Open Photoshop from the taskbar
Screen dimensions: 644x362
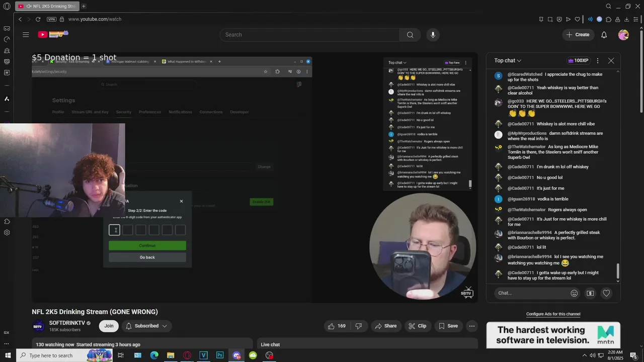tap(220, 355)
